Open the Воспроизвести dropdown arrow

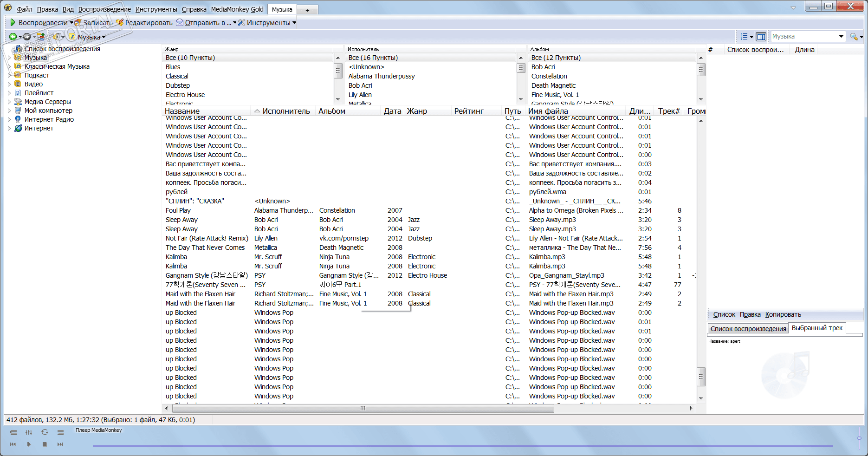(71, 23)
